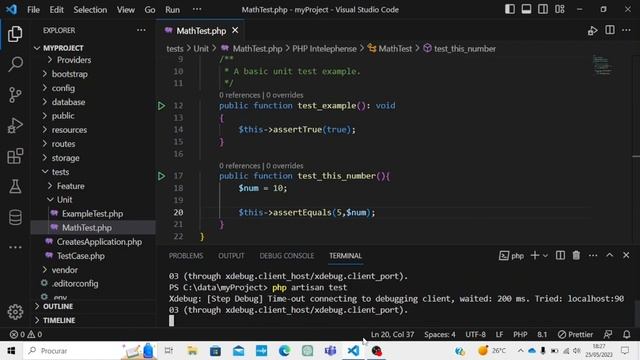Show additional activity bar views
The image size is (640, 360).
(x=15, y=247)
